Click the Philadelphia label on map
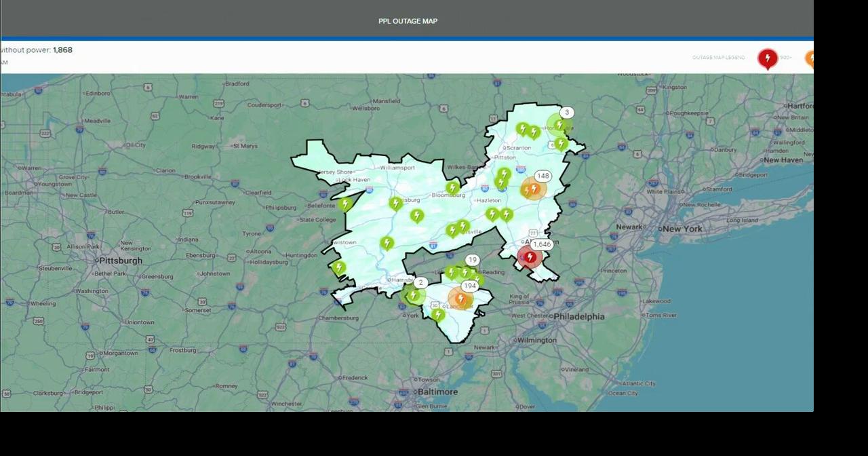 (579, 316)
